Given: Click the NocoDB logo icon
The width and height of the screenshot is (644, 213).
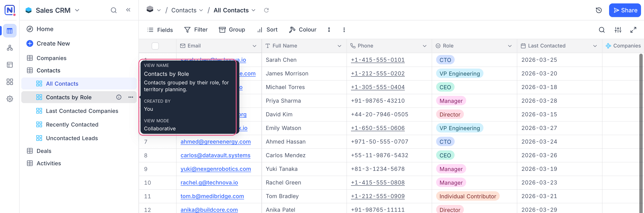Looking at the screenshot, I should pos(10,10).
